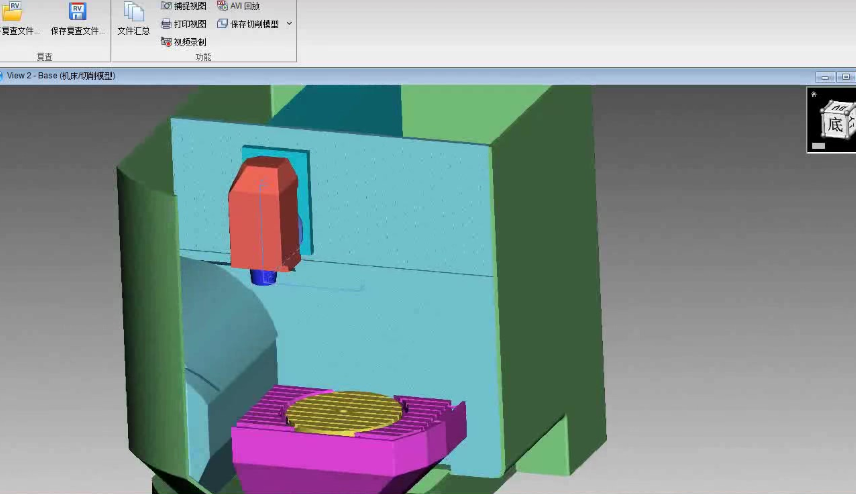The width and height of the screenshot is (856, 494).
Task: Open the AVI 回放 playback tool
Action: pyautogui.click(x=238, y=6)
